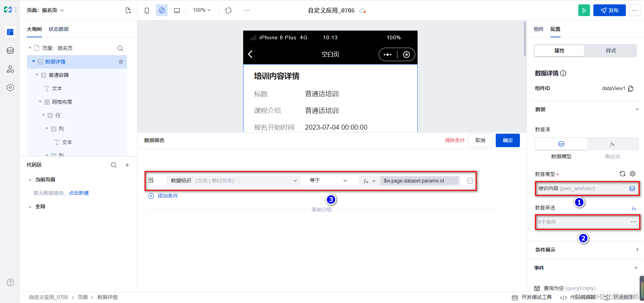Image resolution: width=644 pixels, height=303 pixels.
Task: Copy the dataView1 component ID
Action: (631, 88)
